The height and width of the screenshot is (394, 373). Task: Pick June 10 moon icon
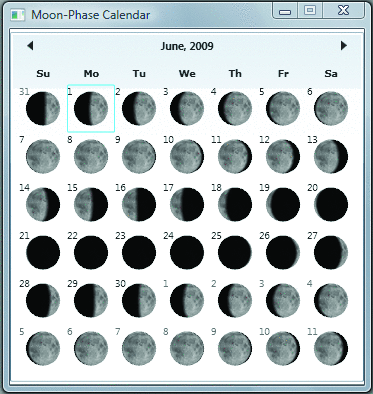coord(187,156)
